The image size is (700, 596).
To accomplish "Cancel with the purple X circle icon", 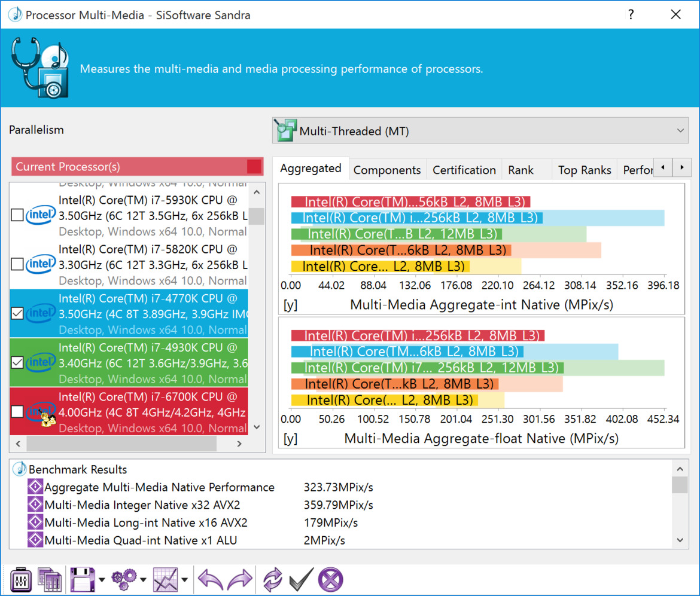I will (x=330, y=580).
